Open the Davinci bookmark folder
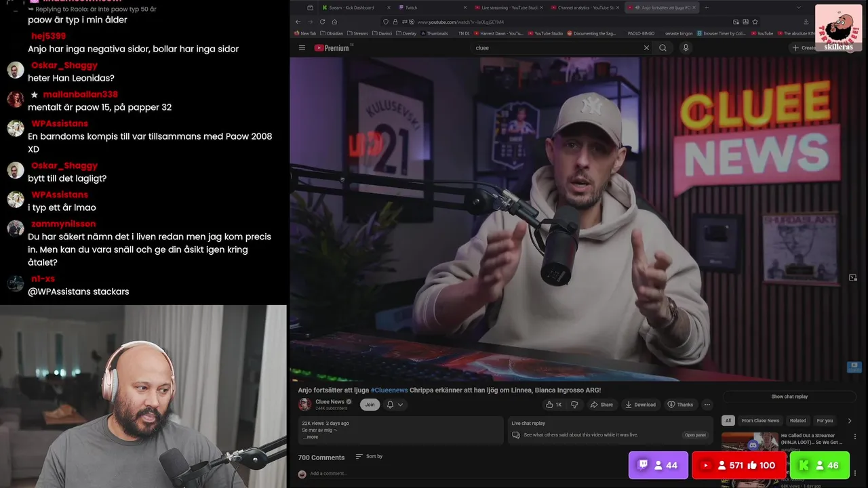 (382, 33)
